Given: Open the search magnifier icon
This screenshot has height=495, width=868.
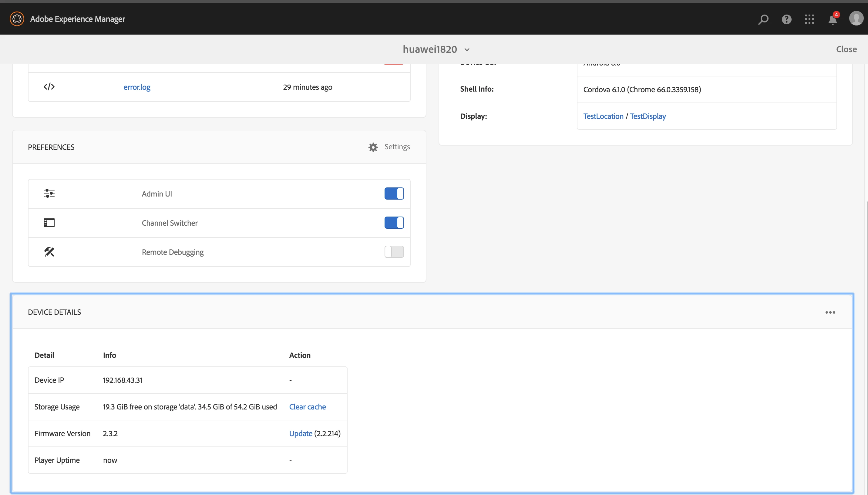Looking at the screenshot, I should [x=763, y=19].
